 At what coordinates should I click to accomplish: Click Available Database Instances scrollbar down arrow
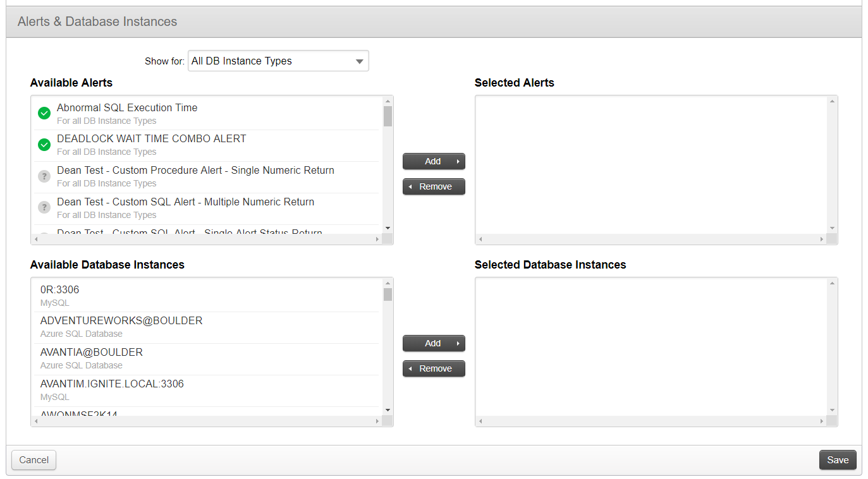pos(388,410)
